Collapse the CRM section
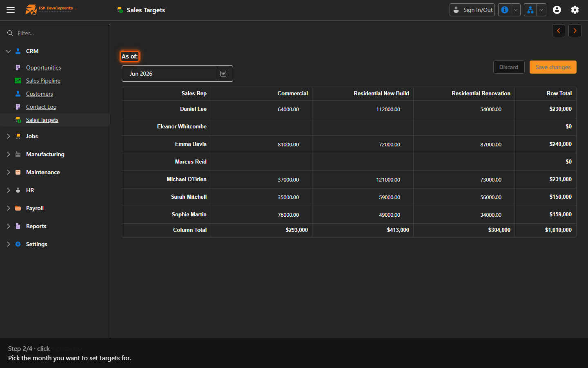This screenshot has height=368, width=588. (x=8, y=51)
